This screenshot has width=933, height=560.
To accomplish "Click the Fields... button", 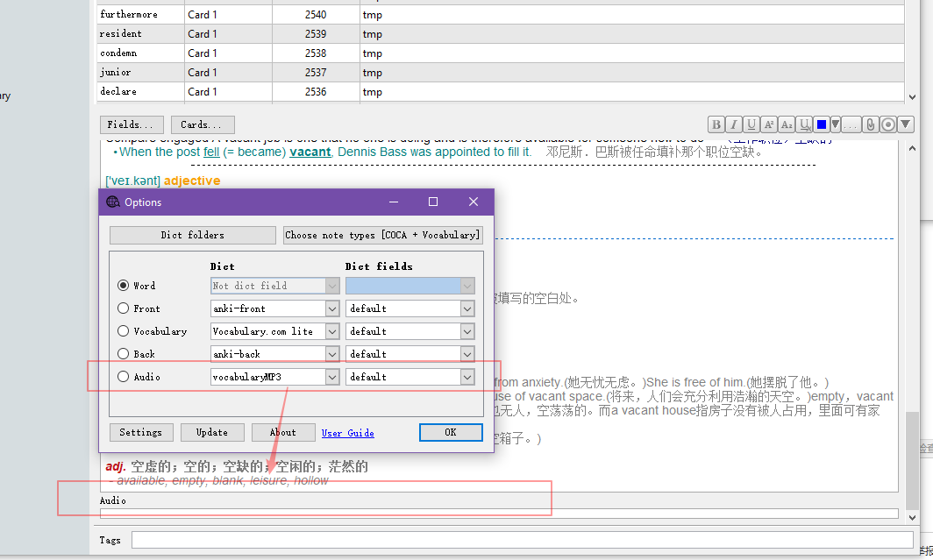I will point(132,124).
